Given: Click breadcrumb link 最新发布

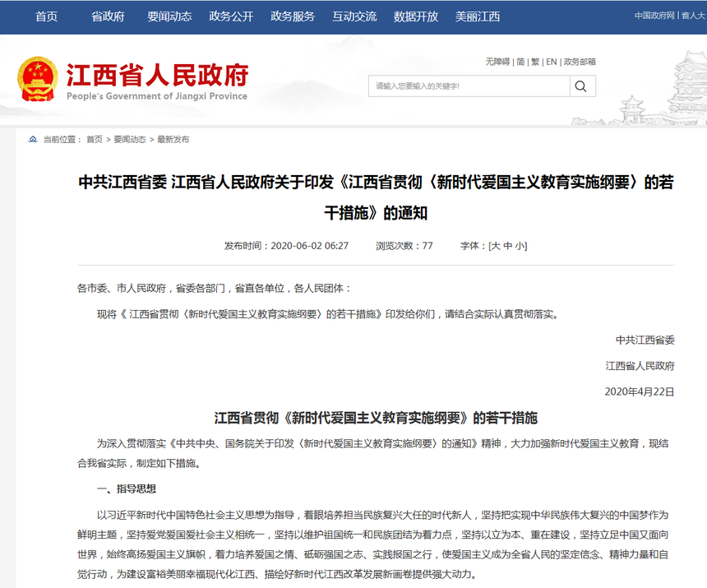Looking at the screenshot, I should pos(173,139).
